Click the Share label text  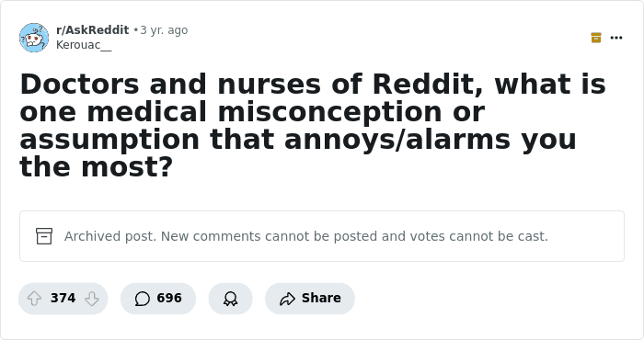point(321,298)
